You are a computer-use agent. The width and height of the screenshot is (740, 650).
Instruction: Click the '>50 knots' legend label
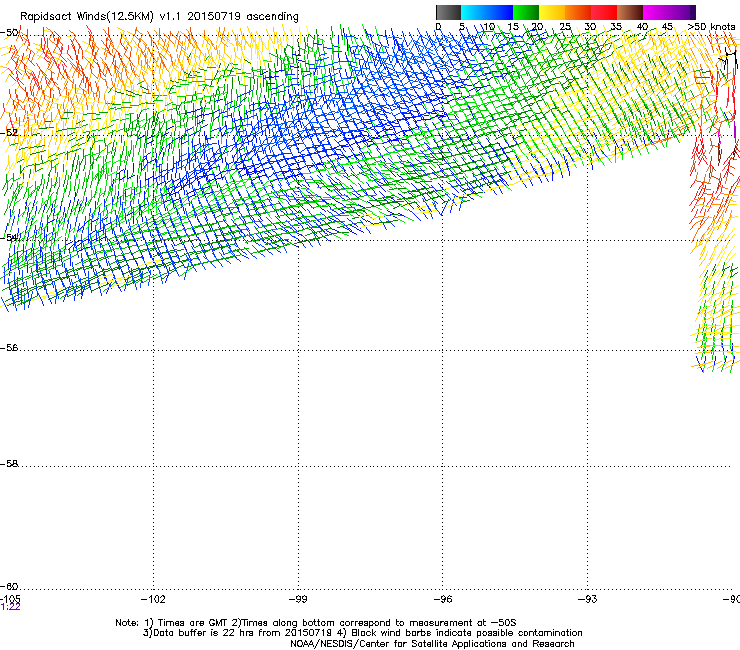[x=711, y=27]
